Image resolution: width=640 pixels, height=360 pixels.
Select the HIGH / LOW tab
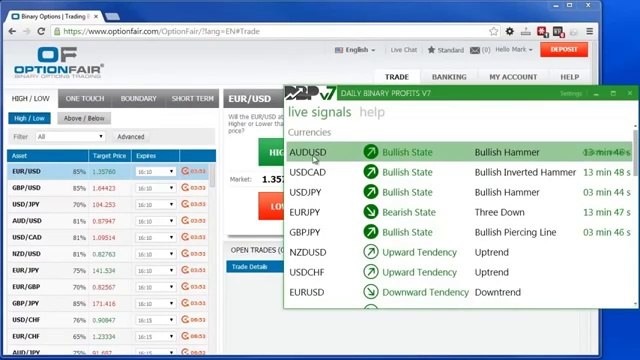(31, 98)
